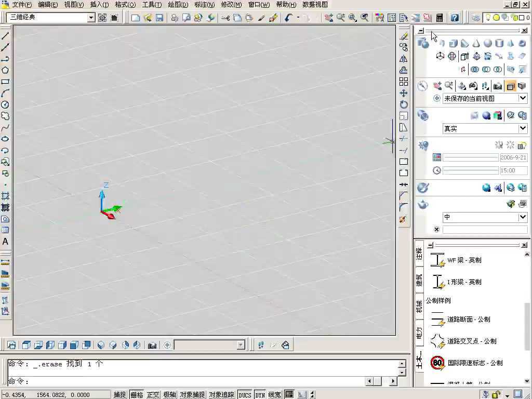532x399 pixels.
Task: Click the Union solids icon in dashboard
Action: (475, 69)
